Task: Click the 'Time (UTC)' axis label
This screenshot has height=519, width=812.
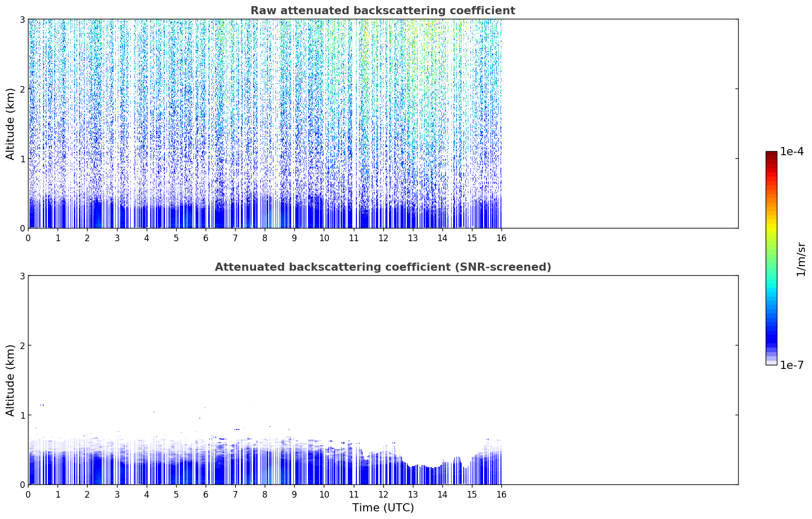Action: (383, 508)
